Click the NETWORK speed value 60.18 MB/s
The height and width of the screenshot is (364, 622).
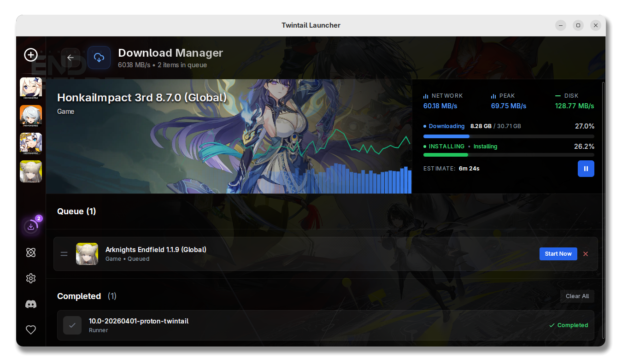[440, 106]
